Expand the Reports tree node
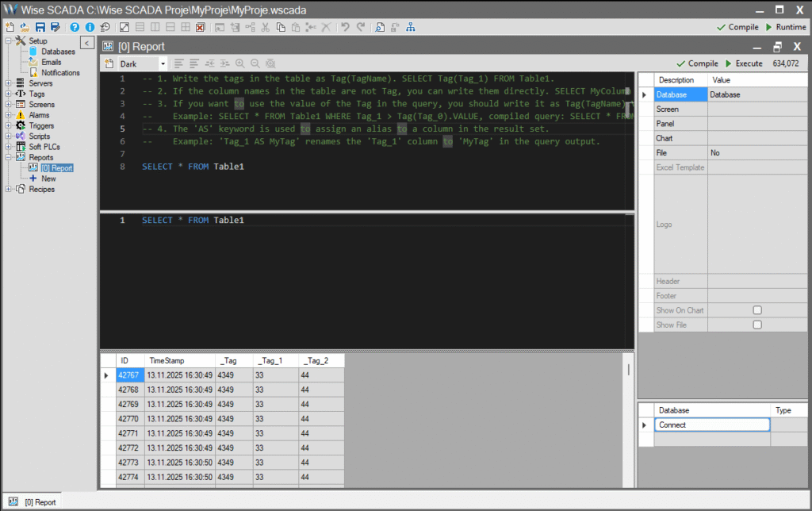 click(x=7, y=157)
